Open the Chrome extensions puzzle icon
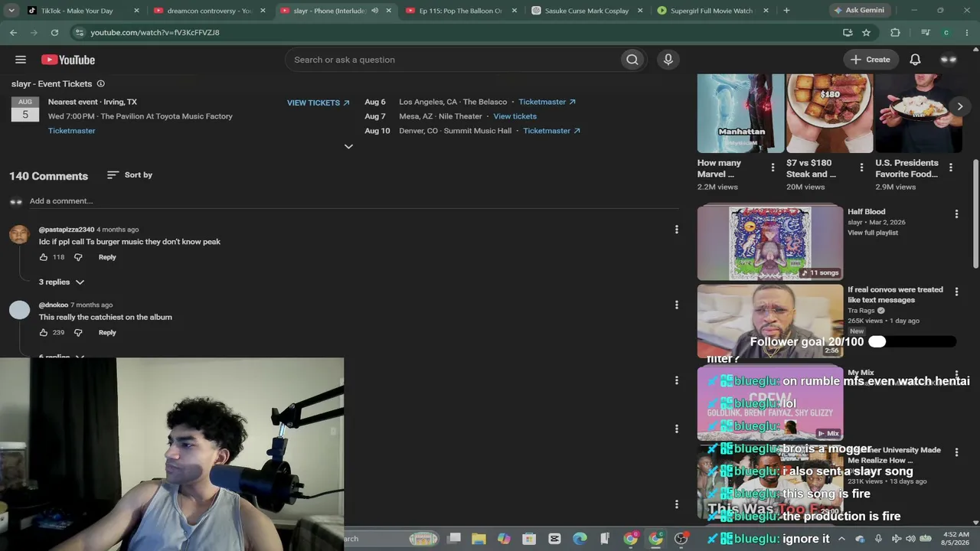Image resolution: width=980 pixels, height=551 pixels. tap(895, 32)
